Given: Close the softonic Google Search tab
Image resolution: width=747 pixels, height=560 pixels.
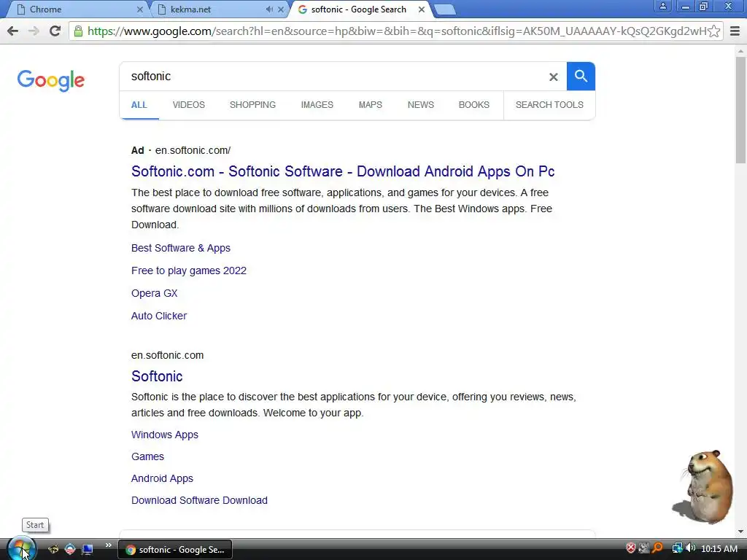Looking at the screenshot, I should pyautogui.click(x=421, y=9).
